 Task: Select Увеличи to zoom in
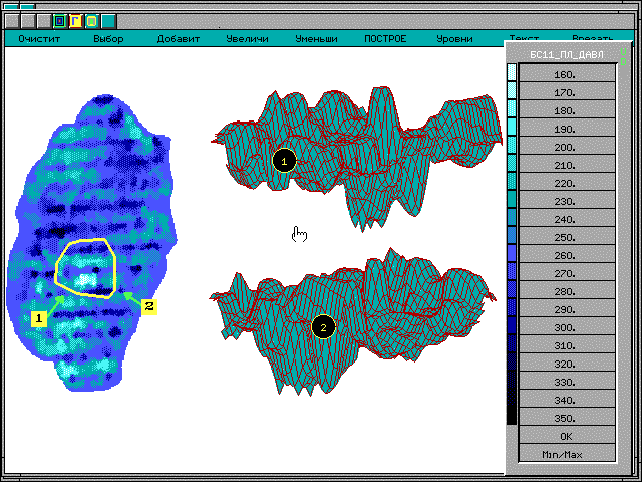(x=246, y=39)
